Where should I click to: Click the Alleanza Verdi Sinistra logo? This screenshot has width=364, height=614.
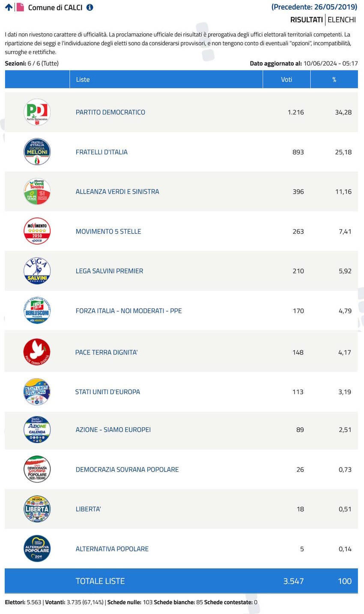37,192
